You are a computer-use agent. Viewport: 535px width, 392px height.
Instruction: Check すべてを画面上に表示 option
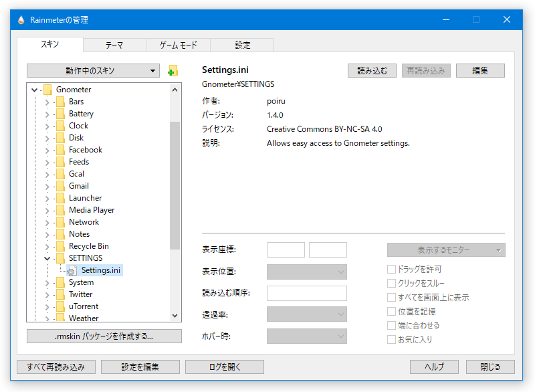(391, 297)
